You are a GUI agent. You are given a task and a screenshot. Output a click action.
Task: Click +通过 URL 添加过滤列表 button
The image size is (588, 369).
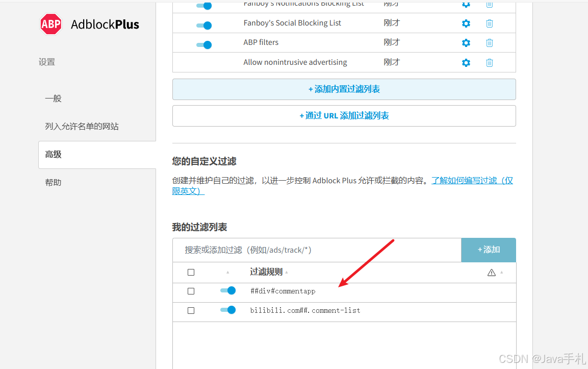coord(344,116)
